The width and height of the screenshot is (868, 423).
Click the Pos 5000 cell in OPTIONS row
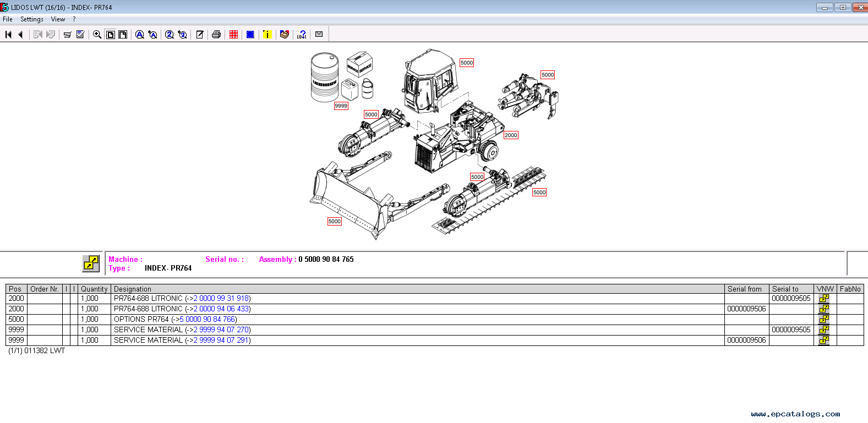[x=17, y=319]
